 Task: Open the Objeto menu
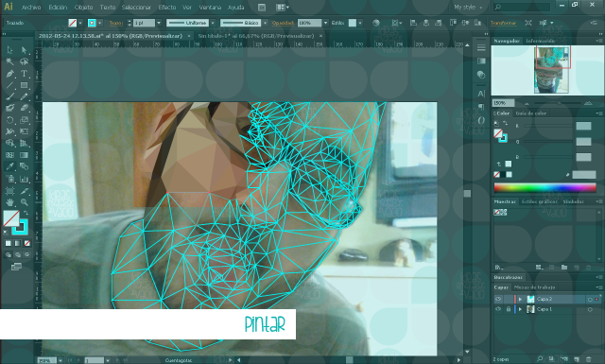point(83,8)
